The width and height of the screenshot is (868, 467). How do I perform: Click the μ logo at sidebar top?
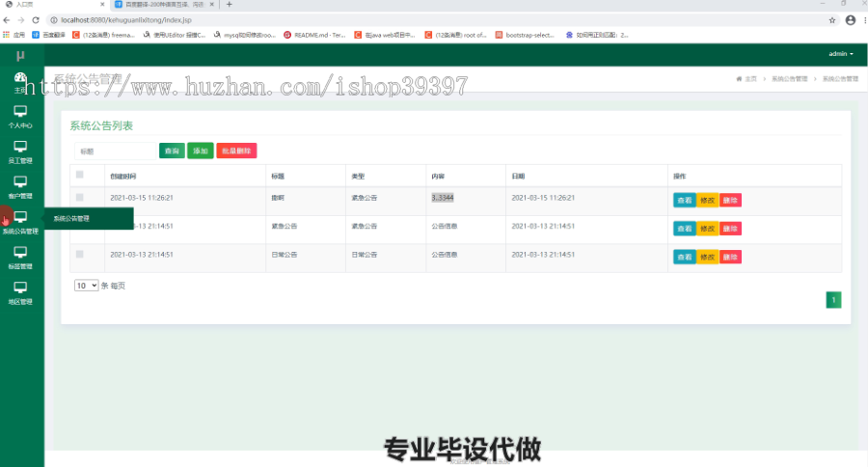click(x=20, y=55)
